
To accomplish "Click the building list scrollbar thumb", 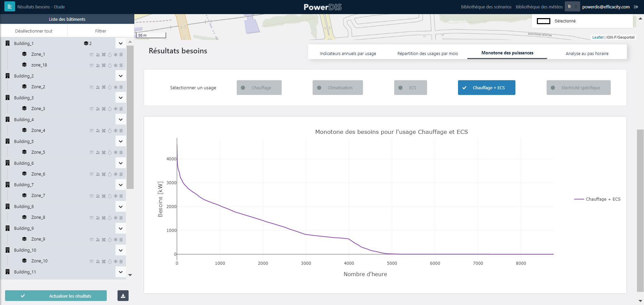I will point(130,117).
